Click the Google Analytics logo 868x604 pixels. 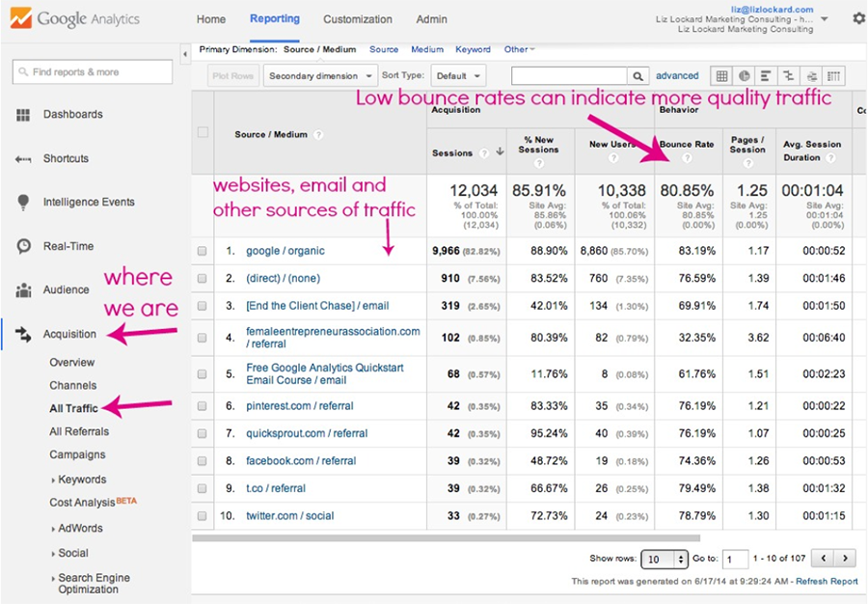pyautogui.click(x=75, y=19)
